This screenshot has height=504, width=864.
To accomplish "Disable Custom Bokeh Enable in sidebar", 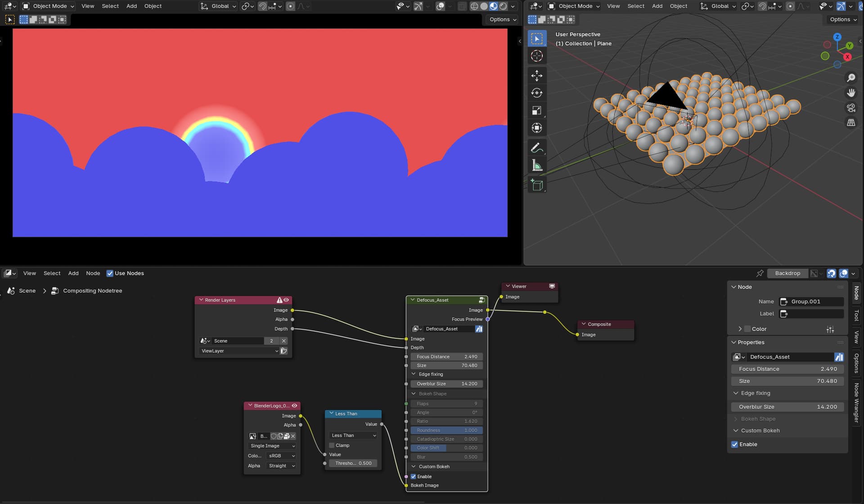I will [735, 444].
